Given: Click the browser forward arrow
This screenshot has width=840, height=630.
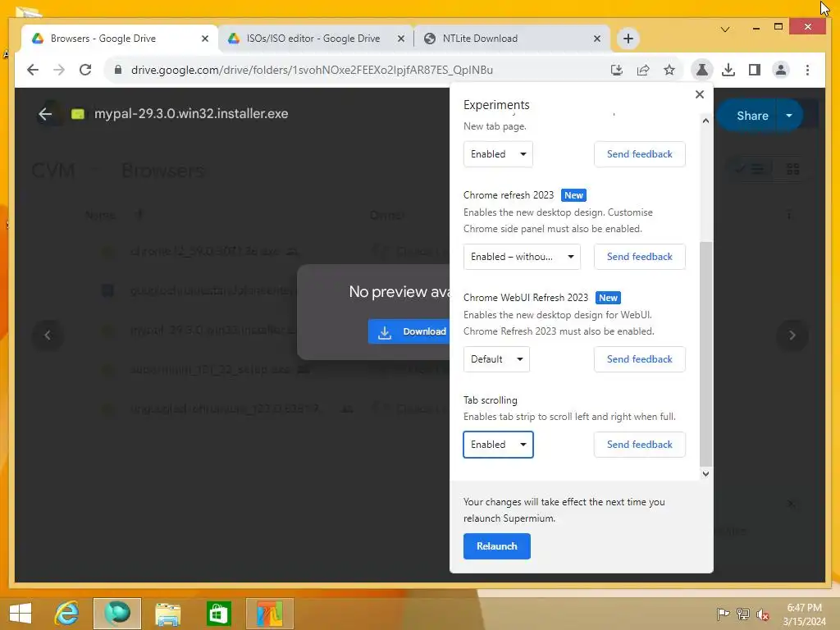Looking at the screenshot, I should 59,70.
